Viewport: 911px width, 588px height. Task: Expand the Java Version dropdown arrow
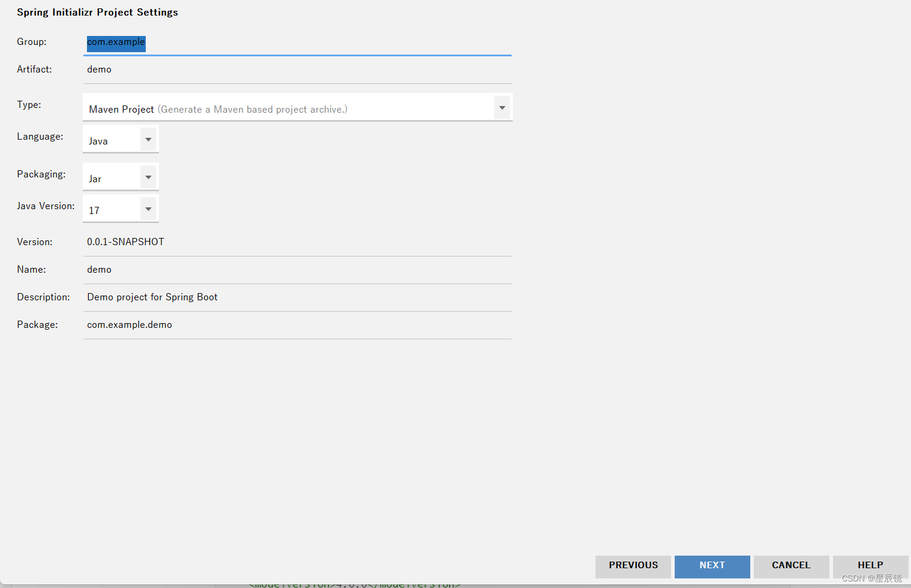pos(148,209)
